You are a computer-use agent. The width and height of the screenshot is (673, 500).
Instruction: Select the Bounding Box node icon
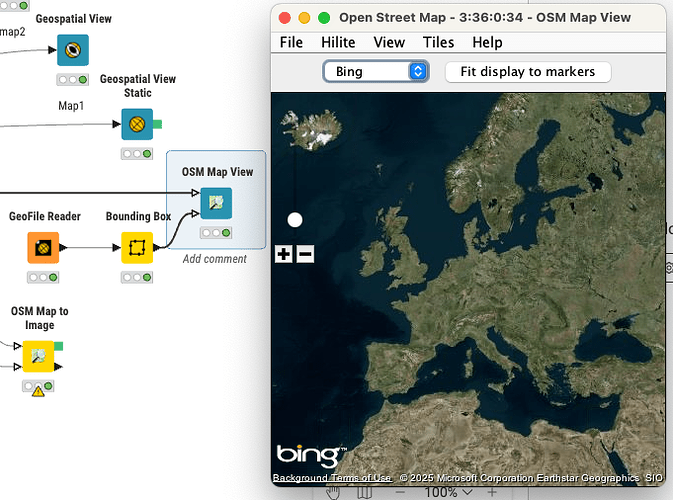click(x=137, y=248)
